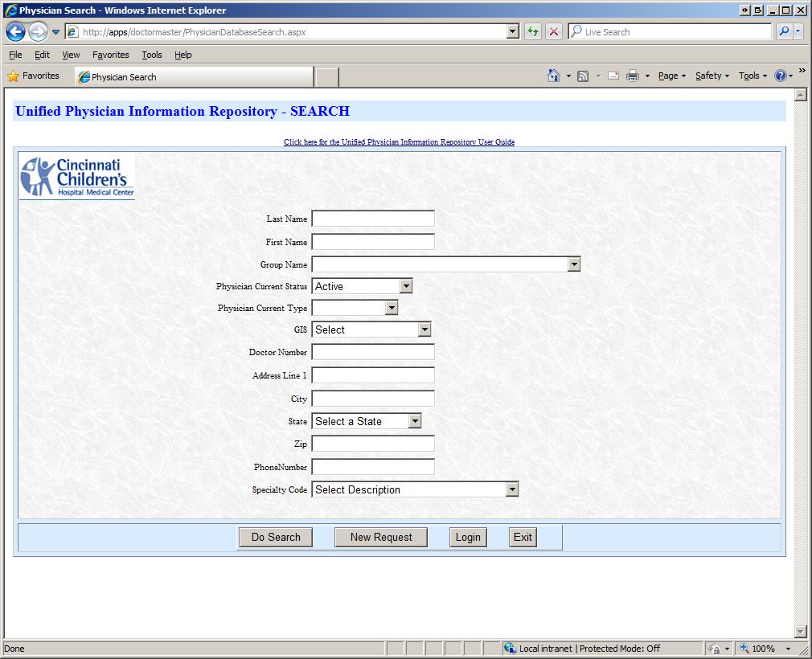Open the Favorites menu
The width and height of the screenshot is (812, 659).
coord(111,55)
